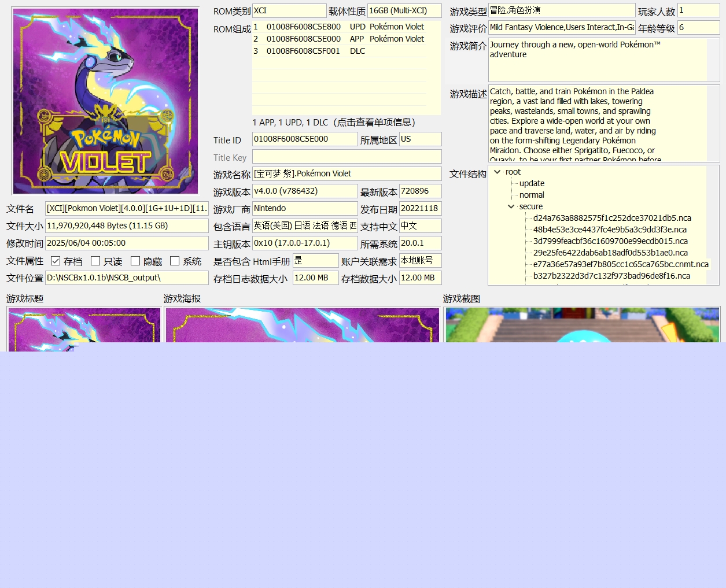Click the 文件大小 file size field
The height and width of the screenshot is (588, 726).
pyautogui.click(x=127, y=226)
